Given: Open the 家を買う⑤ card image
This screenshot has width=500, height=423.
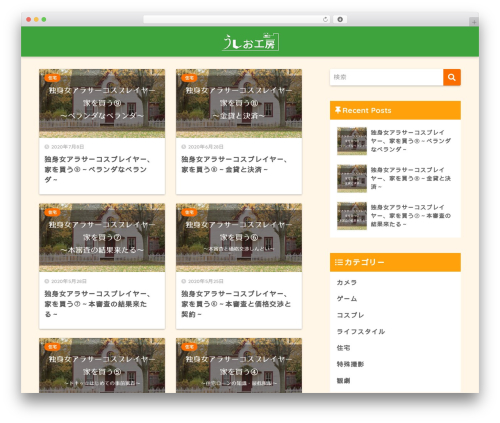Looking at the screenshot, I should [x=102, y=365].
